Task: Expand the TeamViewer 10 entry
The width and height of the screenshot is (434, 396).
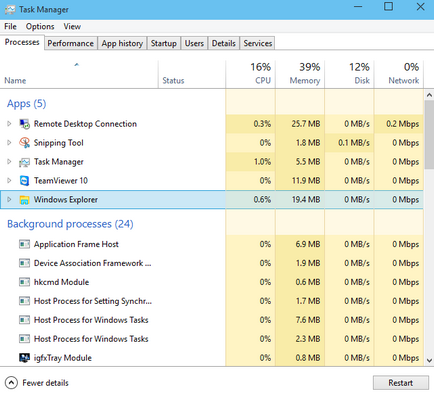Action: [x=9, y=180]
